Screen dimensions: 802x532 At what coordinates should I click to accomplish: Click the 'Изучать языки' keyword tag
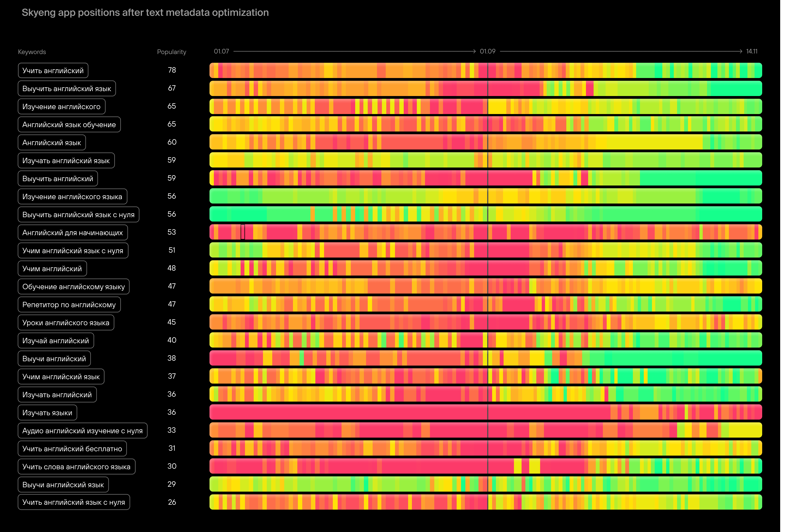[x=47, y=413]
